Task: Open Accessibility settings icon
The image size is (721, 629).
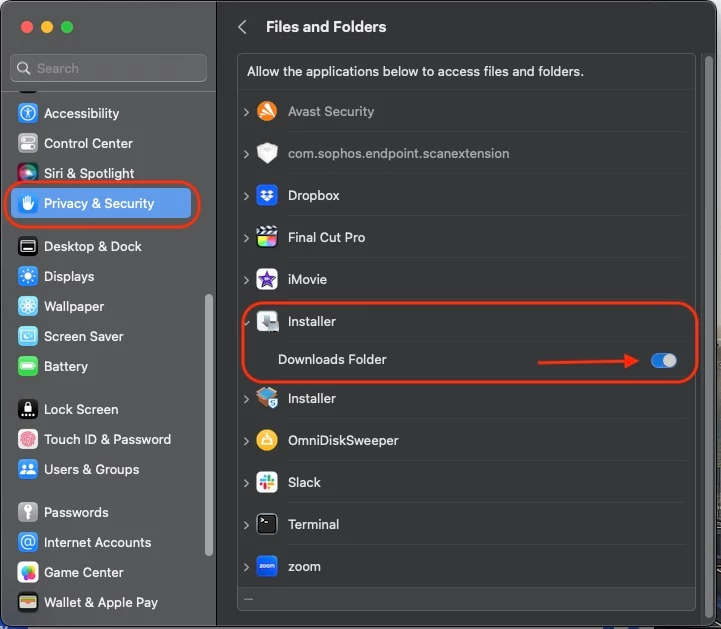Action: [28, 113]
